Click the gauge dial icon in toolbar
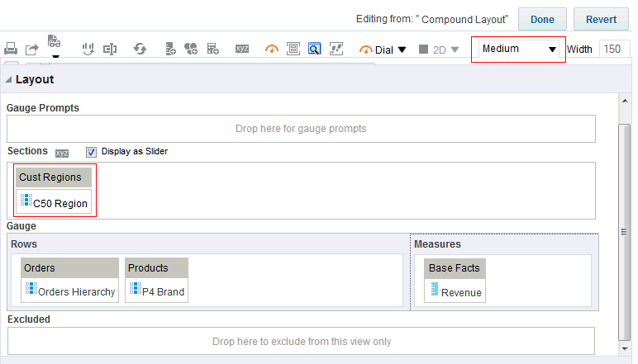Viewport: 638px width, 364px height. [272, 50]
